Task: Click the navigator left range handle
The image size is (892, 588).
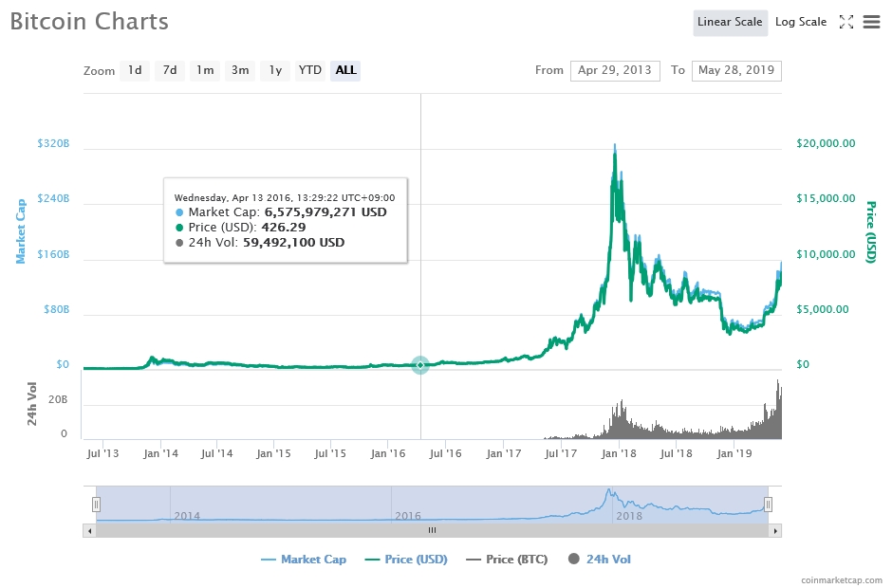Action: pos(96,504)
